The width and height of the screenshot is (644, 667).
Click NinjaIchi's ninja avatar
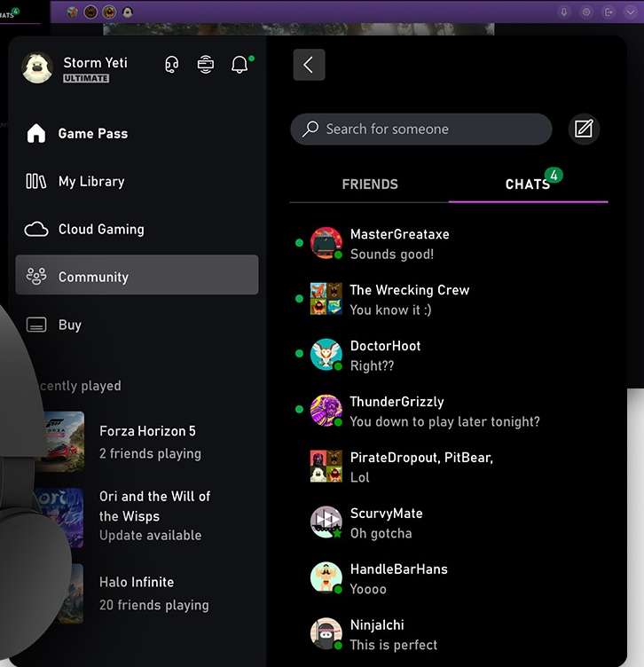[326, 633]
